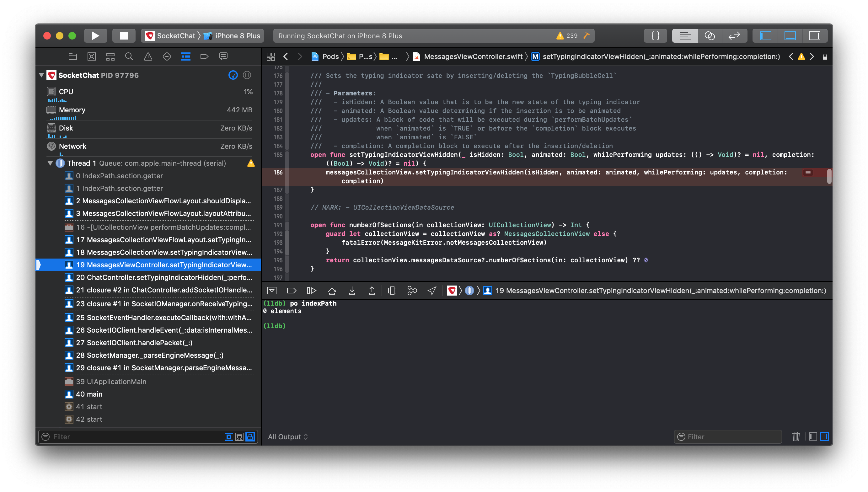The width and height of the screenshot is (868, 492).
Task: Click the file lock icon
Action: [825, 57]
